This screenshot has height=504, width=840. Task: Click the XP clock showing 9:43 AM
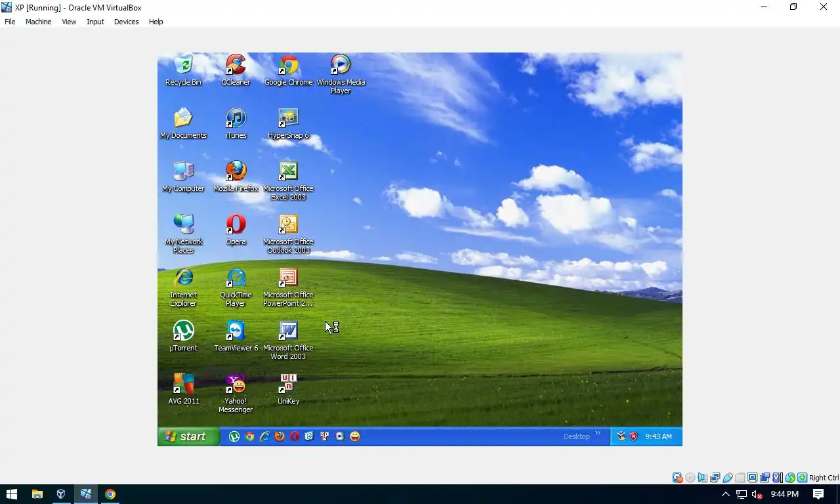pyautogui.click(x=658, y=436)
